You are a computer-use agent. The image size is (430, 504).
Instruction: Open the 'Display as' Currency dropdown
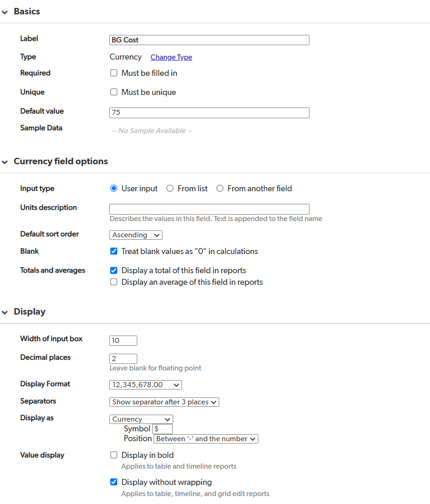pos(141,419)
